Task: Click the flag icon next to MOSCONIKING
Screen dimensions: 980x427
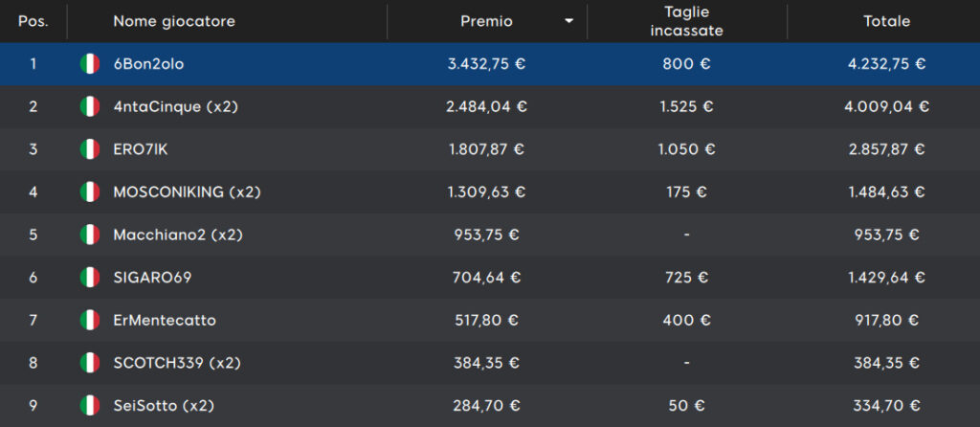Action: pyautogui.click(x=90, y=191)
